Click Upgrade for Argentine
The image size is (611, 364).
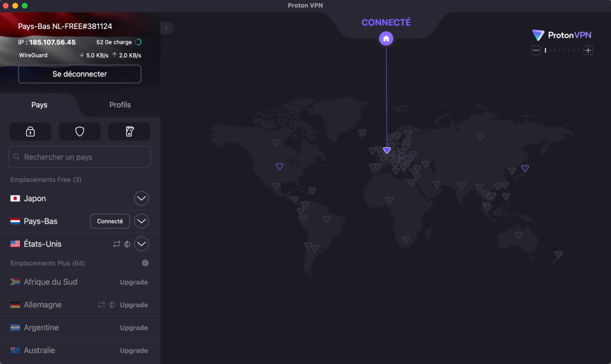[134, 328]
